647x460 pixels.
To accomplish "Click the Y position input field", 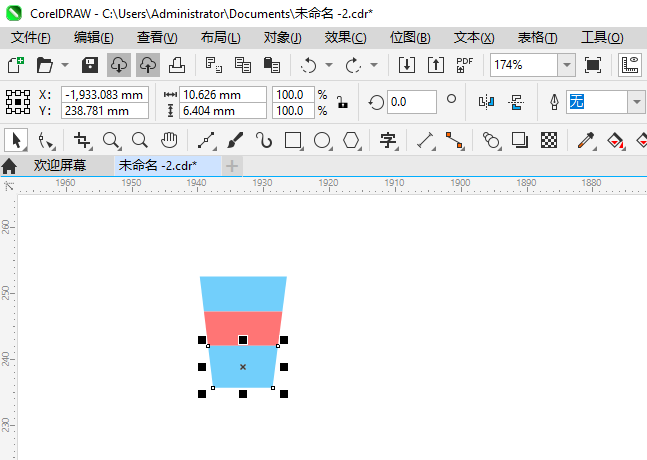I will (x=105, y=111).
